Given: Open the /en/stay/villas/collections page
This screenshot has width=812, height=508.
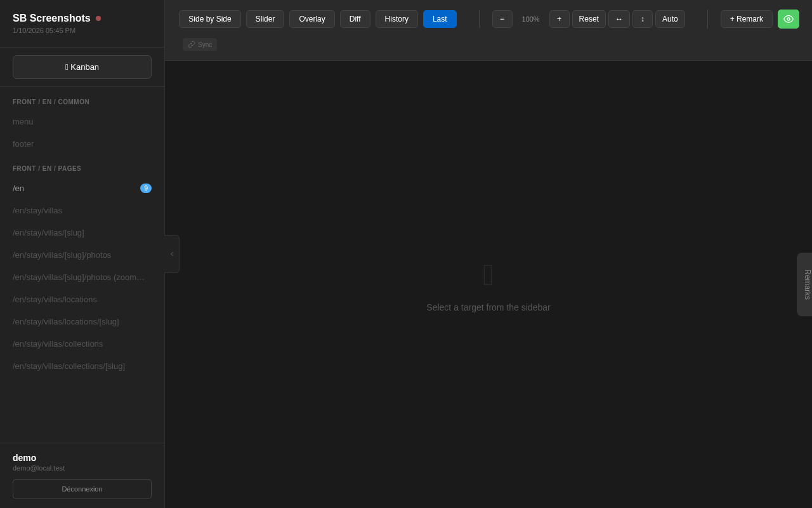Looking at the screenshot, I should tap(82, 344).
